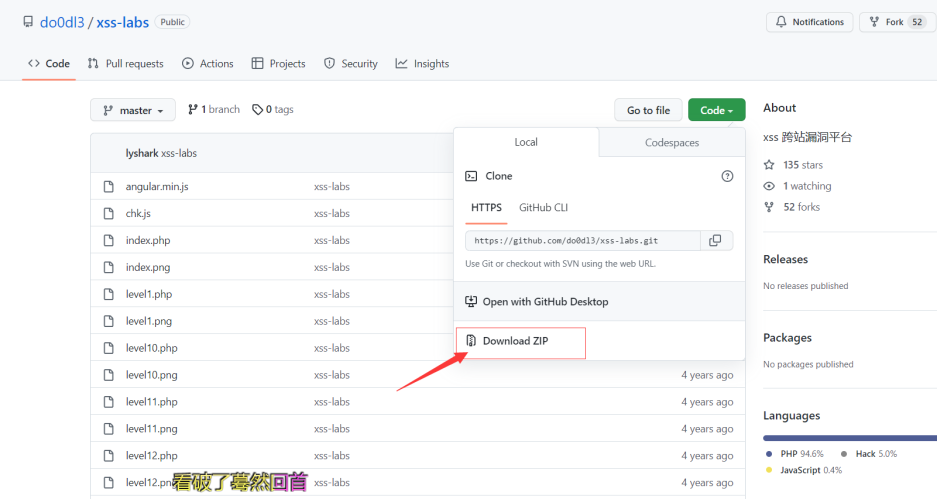Click the JavaScript 0.4% language entry

(x=804, y=470)
